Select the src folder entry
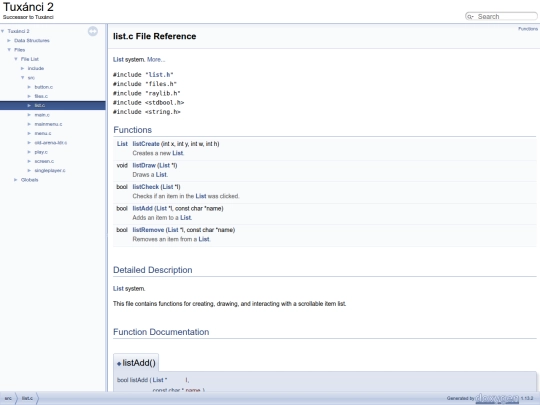This screenshot has height=405, width=540. pyautogui.click(x=31, y=77)
